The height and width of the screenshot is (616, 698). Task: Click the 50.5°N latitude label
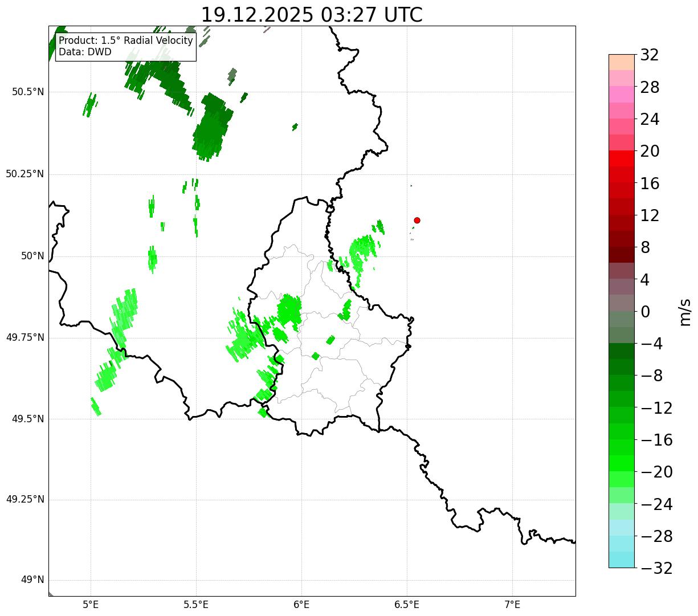click(x=28, y=92)
